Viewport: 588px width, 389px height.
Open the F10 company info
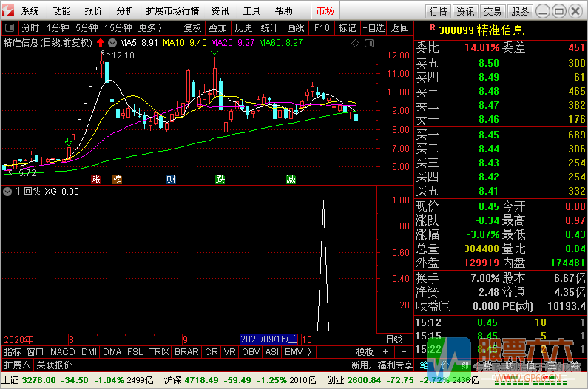[x=322, y=28]
